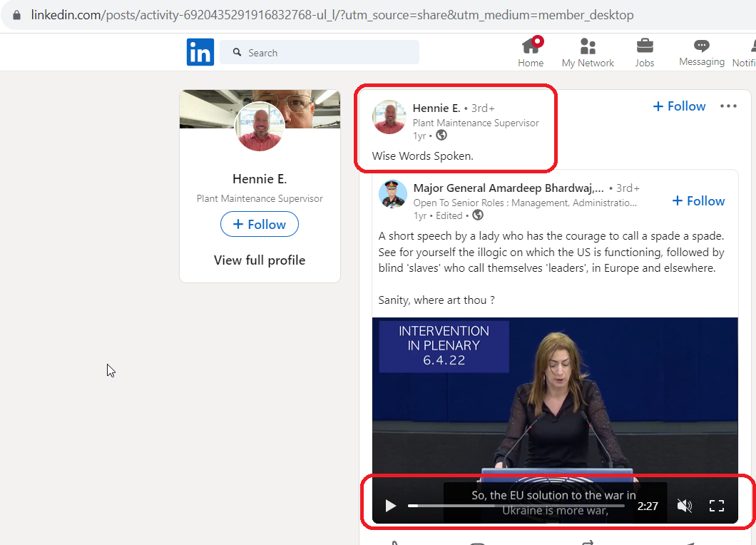Click Hennie E.'s name on the profile card

click(260, 179)
